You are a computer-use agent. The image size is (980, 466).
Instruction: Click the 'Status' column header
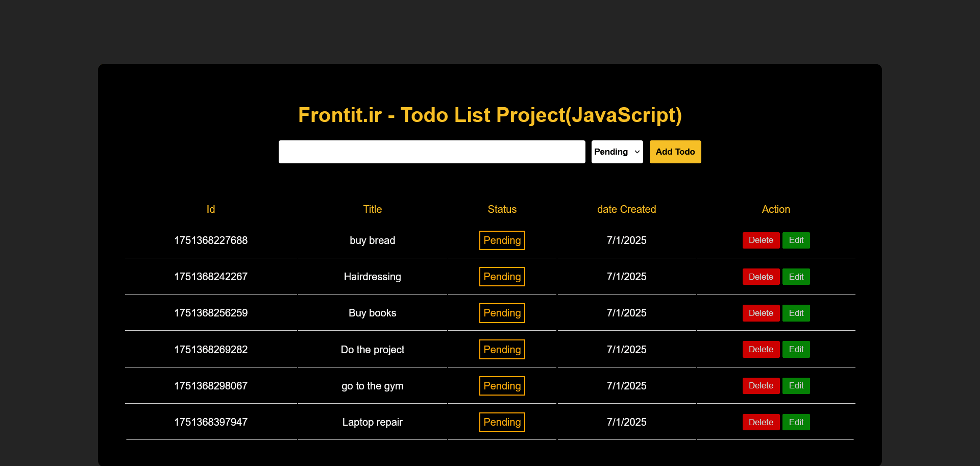502,209
